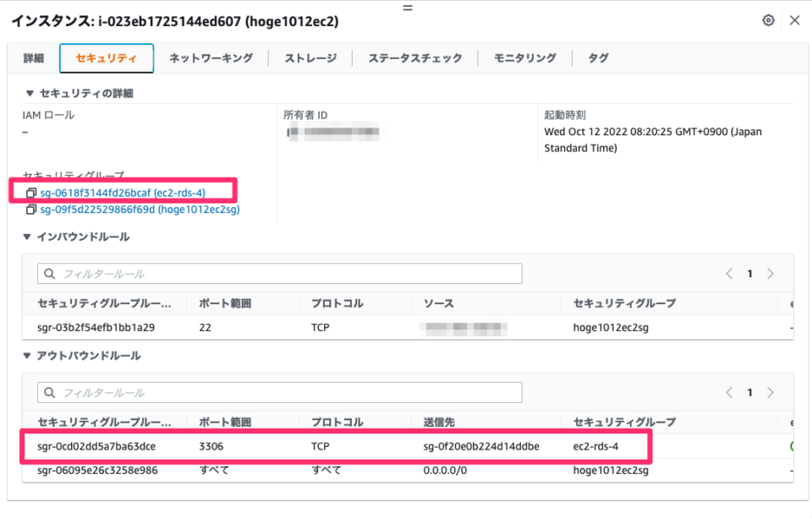Viewport: 812px width, 518px height.
Task: Switch to the タグ tab
Action: point(598,58)
